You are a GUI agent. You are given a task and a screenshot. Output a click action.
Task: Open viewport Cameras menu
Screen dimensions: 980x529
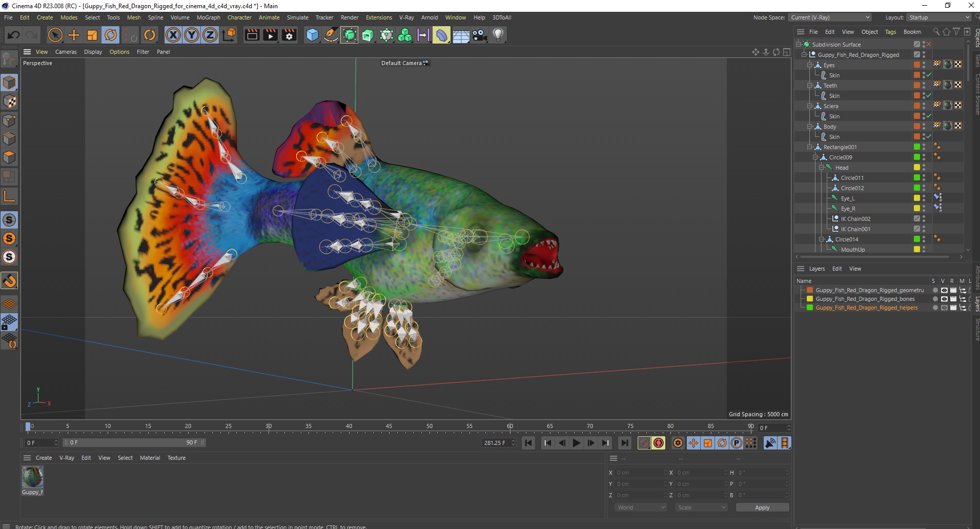[x=66, y=52]
